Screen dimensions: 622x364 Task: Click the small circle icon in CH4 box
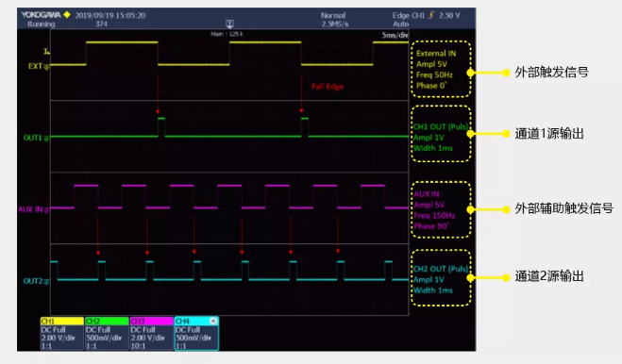pyautogui.click(x=213, y=321)
